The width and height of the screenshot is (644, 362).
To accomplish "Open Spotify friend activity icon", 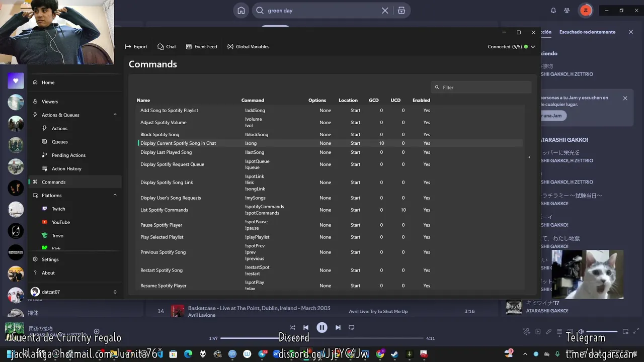I will coord(567,11).
